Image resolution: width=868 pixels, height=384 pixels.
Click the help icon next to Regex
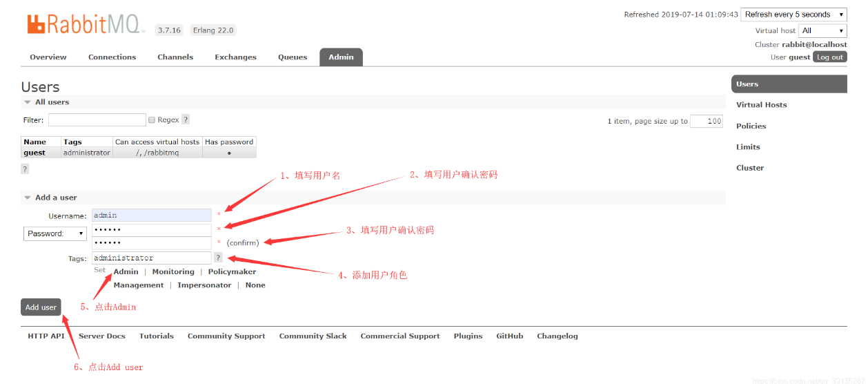pyautogui.click(x=186, y=120)
